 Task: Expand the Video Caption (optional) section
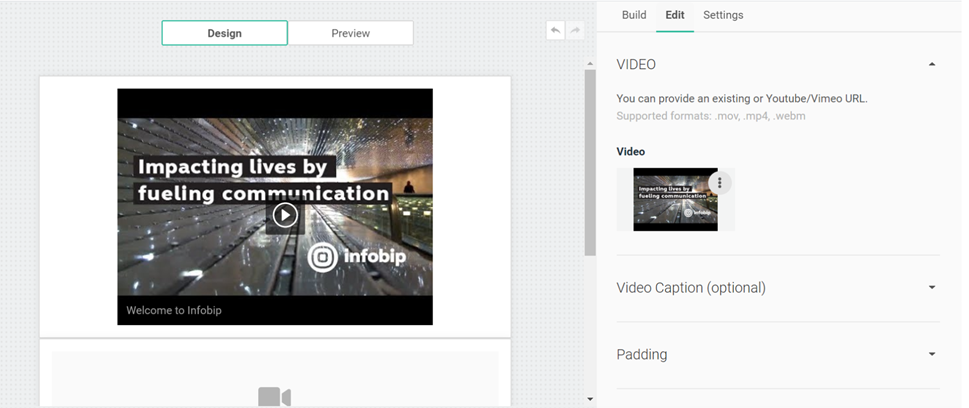pos(932,288)
